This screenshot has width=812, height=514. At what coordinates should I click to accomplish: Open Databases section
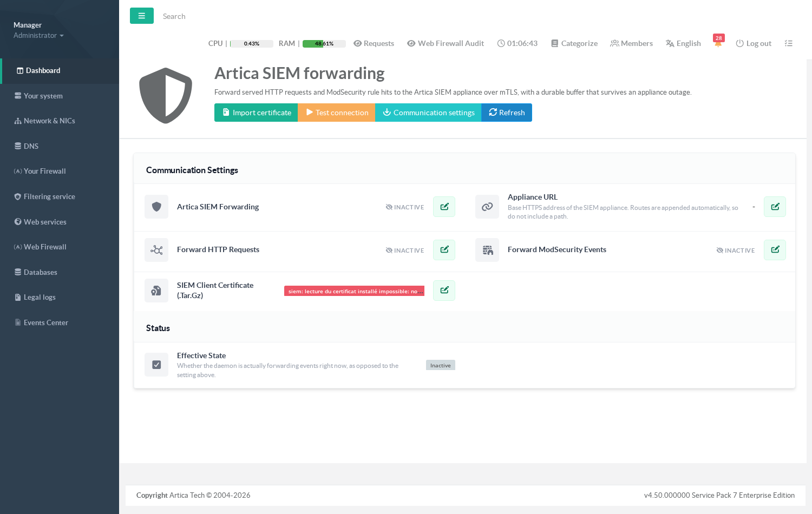(60, 272)
